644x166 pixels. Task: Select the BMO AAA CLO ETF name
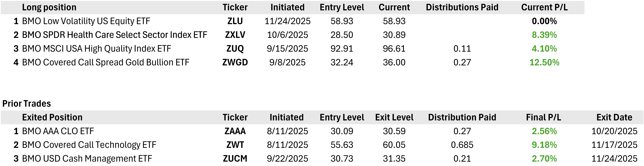pyautogui.click(x=58, y=131)
